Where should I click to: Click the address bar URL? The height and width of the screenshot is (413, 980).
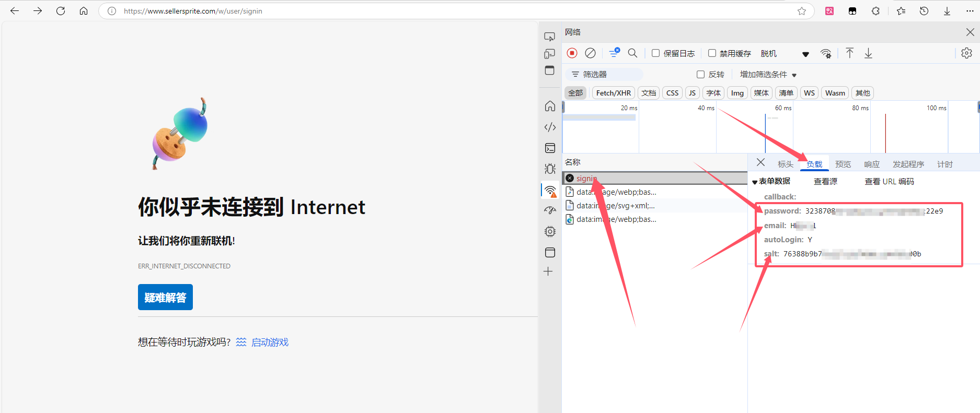point(193,11)
